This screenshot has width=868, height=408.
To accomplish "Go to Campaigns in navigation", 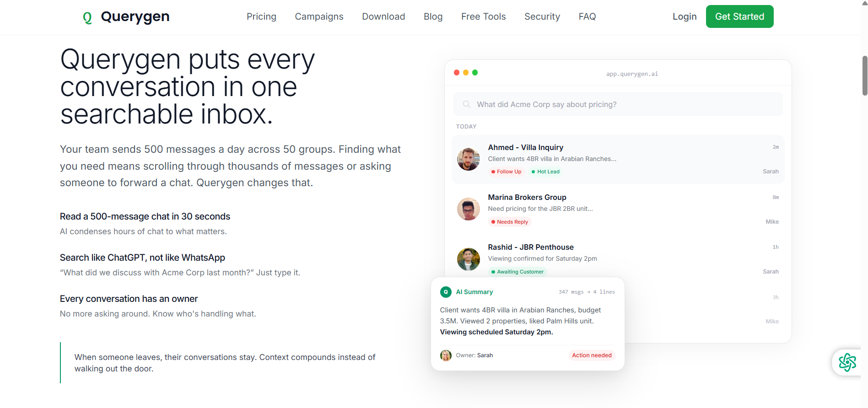I will point(319,16).
